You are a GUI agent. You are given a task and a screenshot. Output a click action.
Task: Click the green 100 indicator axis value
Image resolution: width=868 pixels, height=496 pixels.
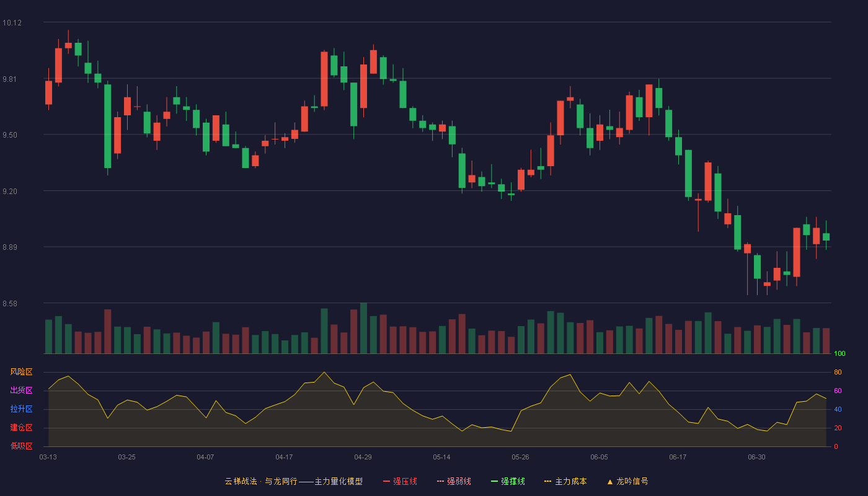tap(839, 354)
